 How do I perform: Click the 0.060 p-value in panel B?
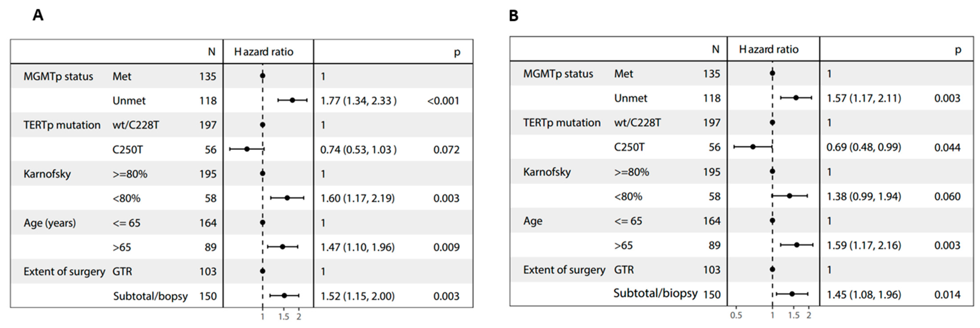[947, 197]
